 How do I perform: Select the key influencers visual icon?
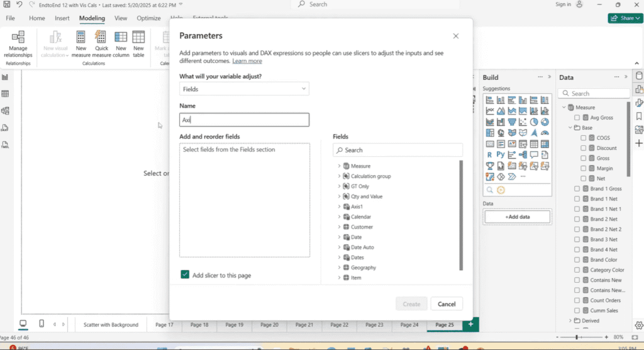point(512,155)
